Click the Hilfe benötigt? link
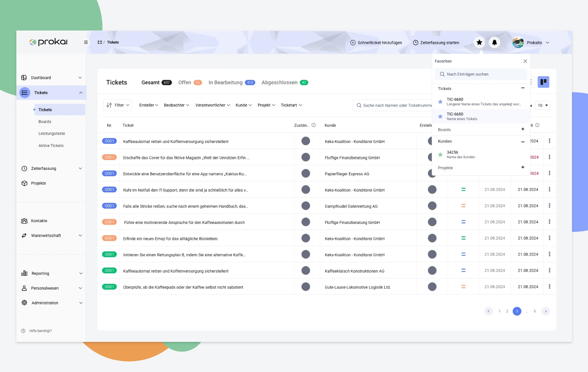The height and width of the screenshot is (372, 588). point(40,331)
